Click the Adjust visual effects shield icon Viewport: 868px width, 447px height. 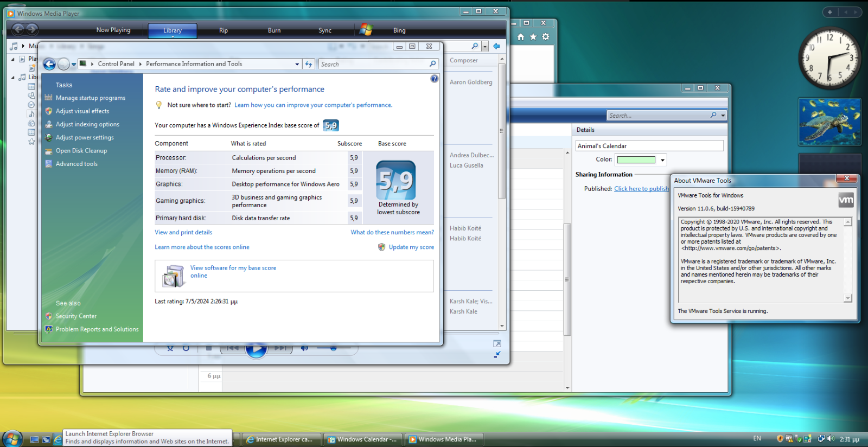pos(49,111)
